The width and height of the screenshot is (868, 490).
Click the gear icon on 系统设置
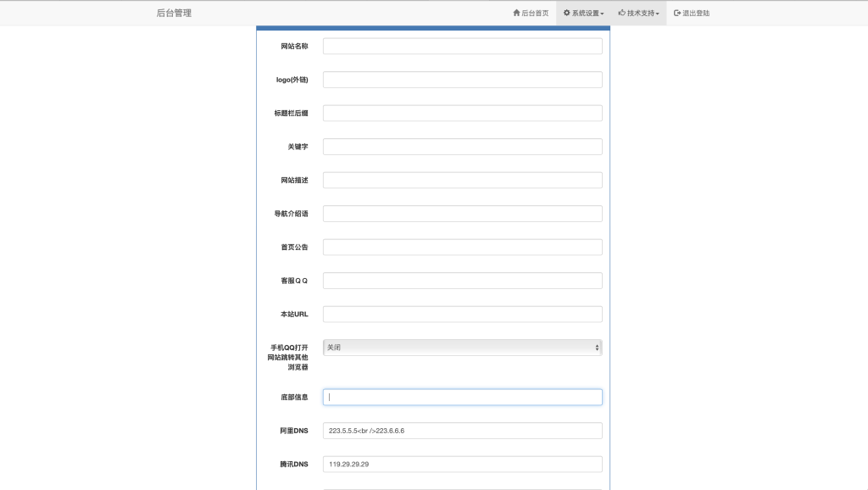(x=567, y=13)
